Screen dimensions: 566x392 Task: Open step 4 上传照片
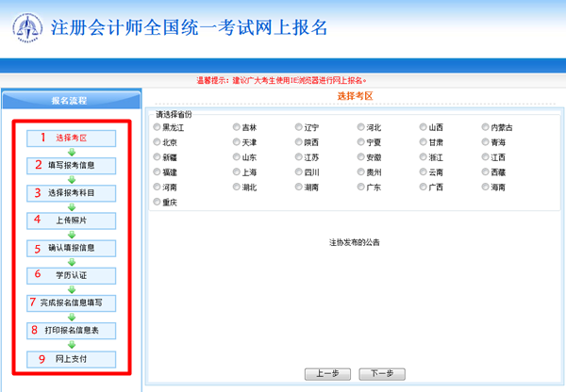coord(72,220)
